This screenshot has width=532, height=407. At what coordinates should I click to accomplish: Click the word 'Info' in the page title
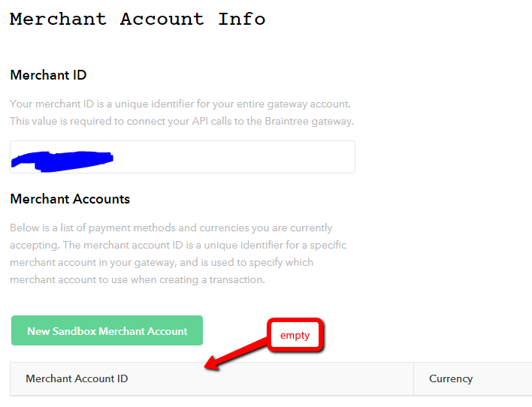click(241, 19)
